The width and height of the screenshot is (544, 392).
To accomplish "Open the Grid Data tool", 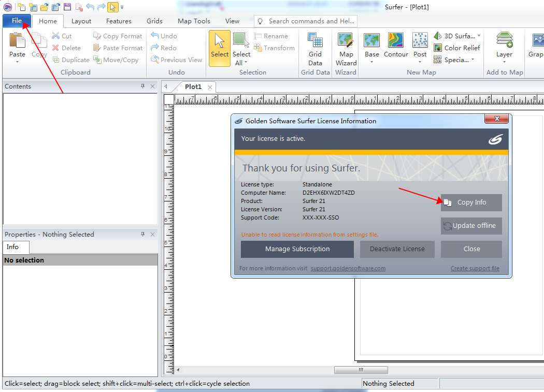I will click(315, 49).
